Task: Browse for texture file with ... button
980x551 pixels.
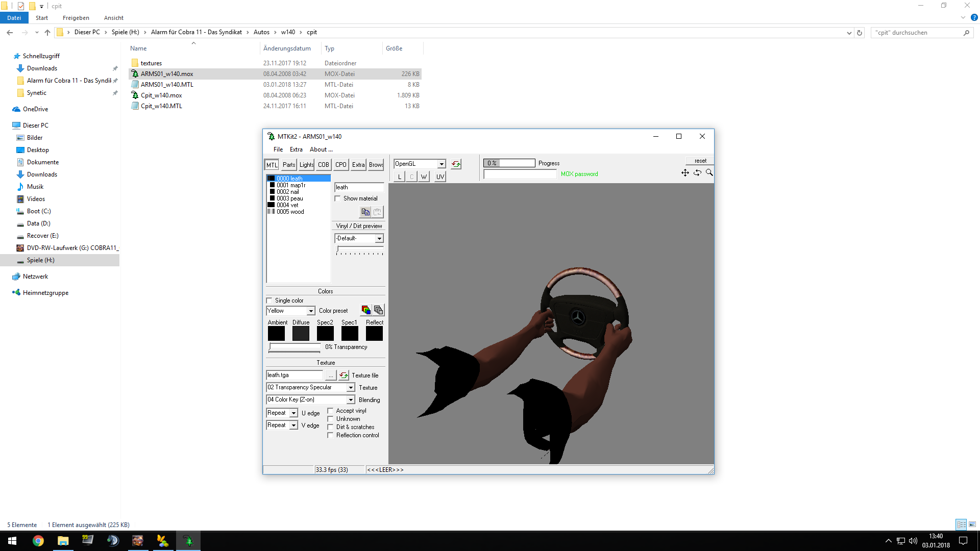Action: coord(331,375)
